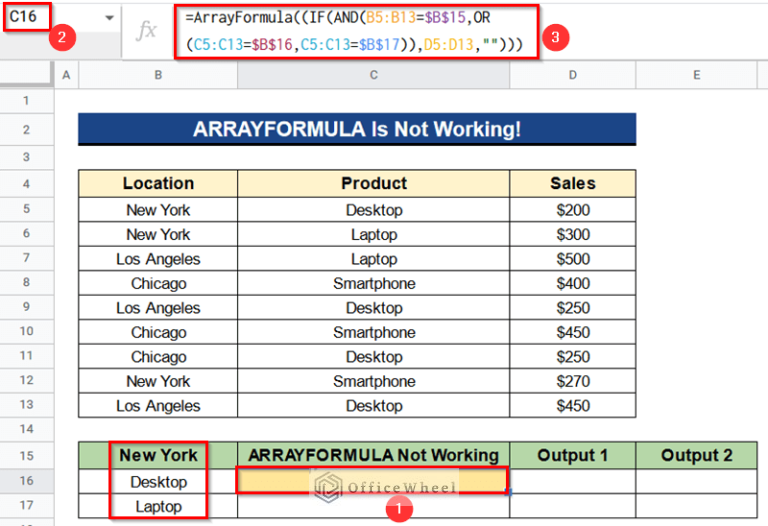Select the column D header
The image size is (768, 526).
pos(572,75)
